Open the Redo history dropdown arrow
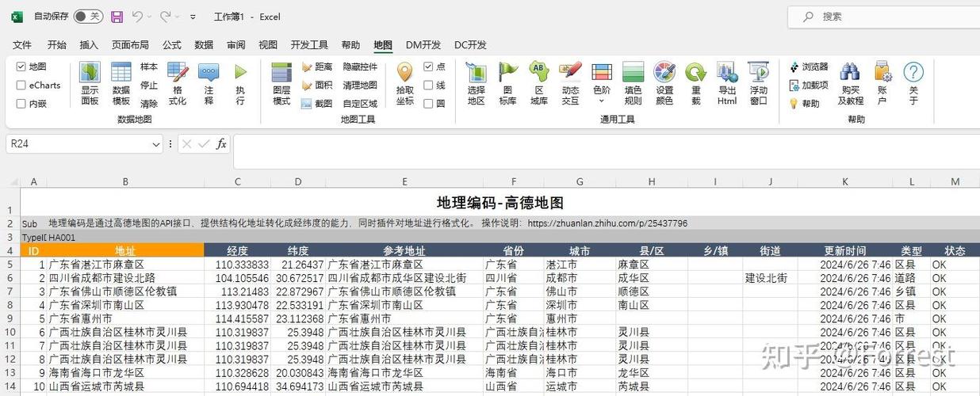 tap(178, 17)
